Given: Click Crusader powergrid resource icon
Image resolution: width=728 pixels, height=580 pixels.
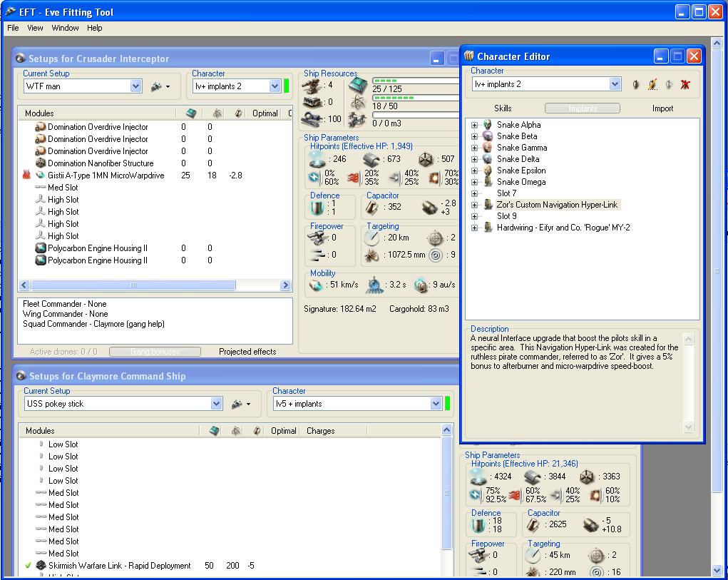Looking at the screenshot, I should [x=357, y=102].
